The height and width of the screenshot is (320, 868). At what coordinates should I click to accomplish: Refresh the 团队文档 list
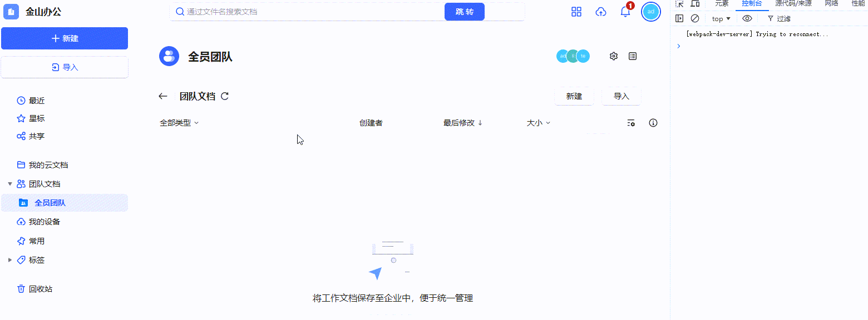coord(225,96)
